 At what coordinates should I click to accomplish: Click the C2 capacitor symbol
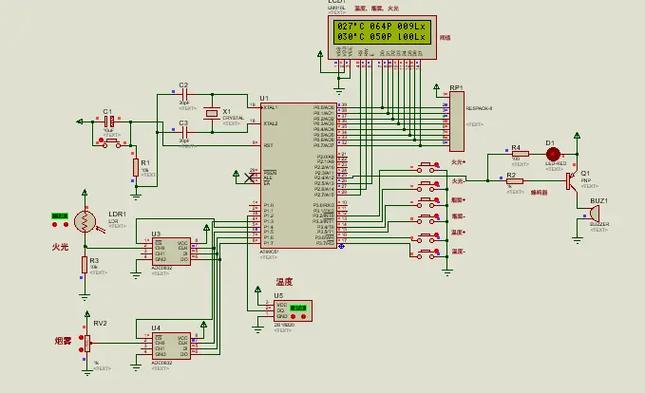pyautogui.click(x=184, y=94)
